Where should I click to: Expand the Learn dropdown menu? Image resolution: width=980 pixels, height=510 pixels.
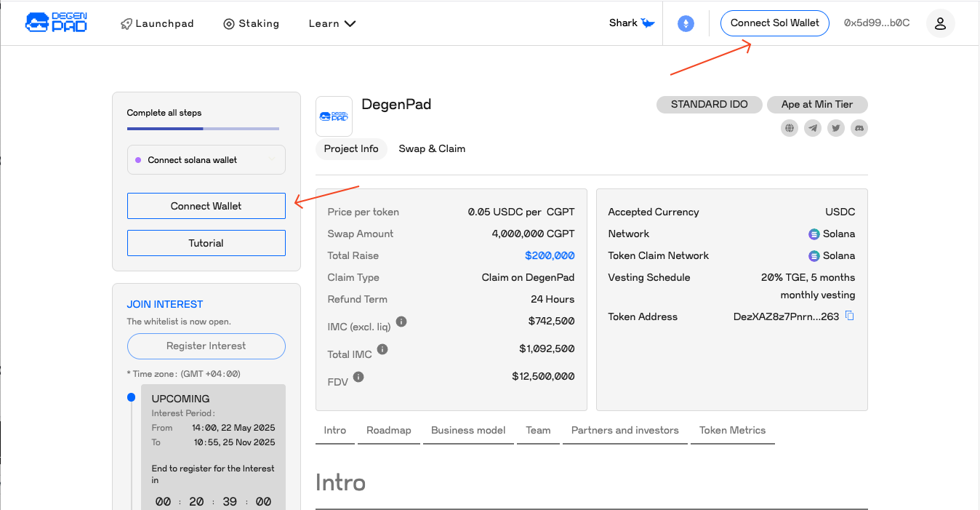(x=332, y=23)
